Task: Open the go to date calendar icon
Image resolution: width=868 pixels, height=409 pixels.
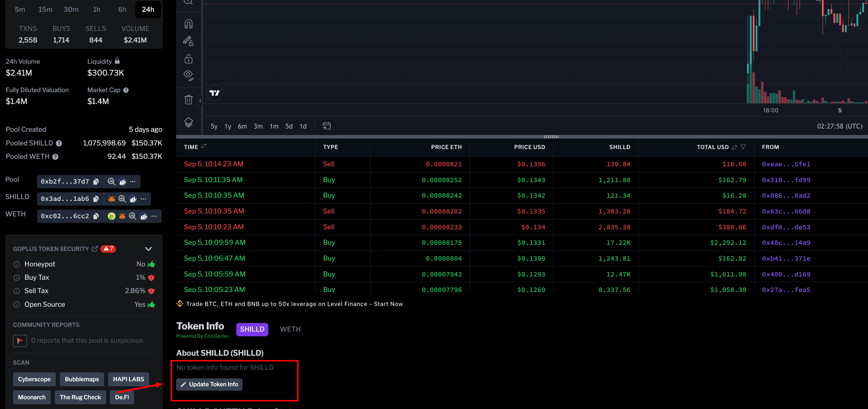Action: pos(326,126)
